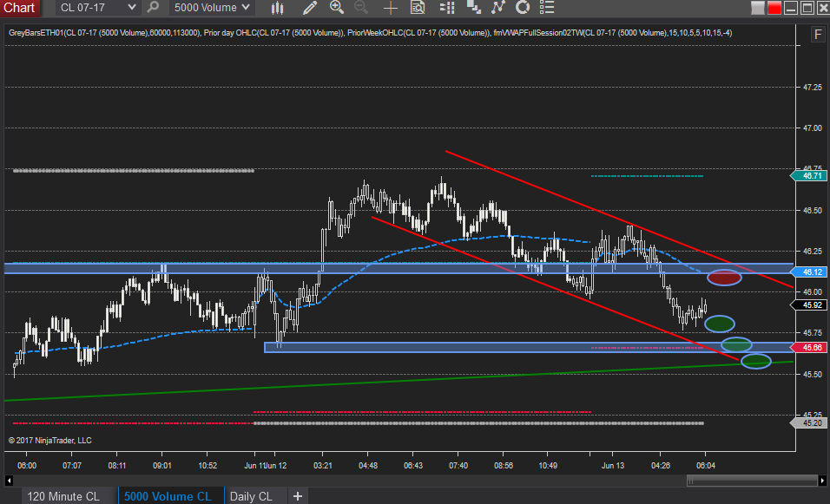
Task: Open the strategies circular arrow icon
Action: coord(523,8)
